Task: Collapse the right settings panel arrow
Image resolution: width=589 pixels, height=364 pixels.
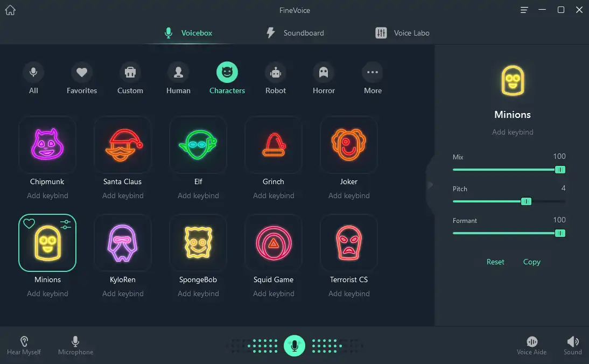Action: pyautogui.click(x=431, y=185)
